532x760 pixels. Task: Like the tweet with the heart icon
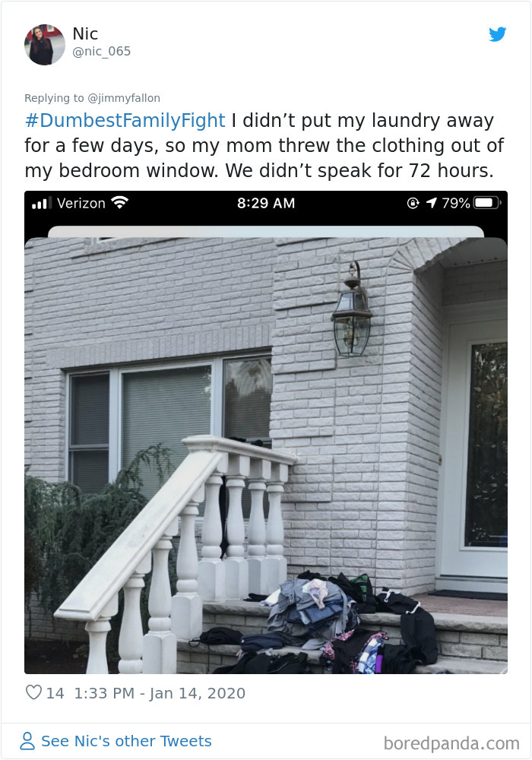(x=33, y=692)
